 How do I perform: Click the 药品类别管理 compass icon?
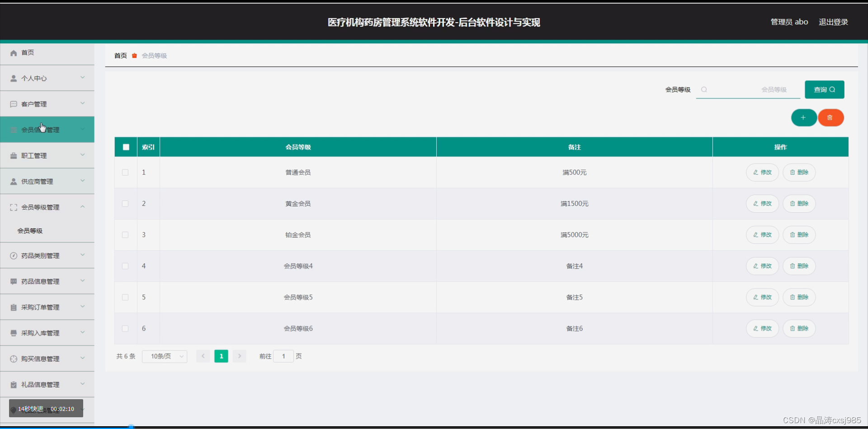pyautogui.click(x=14, y=256)
